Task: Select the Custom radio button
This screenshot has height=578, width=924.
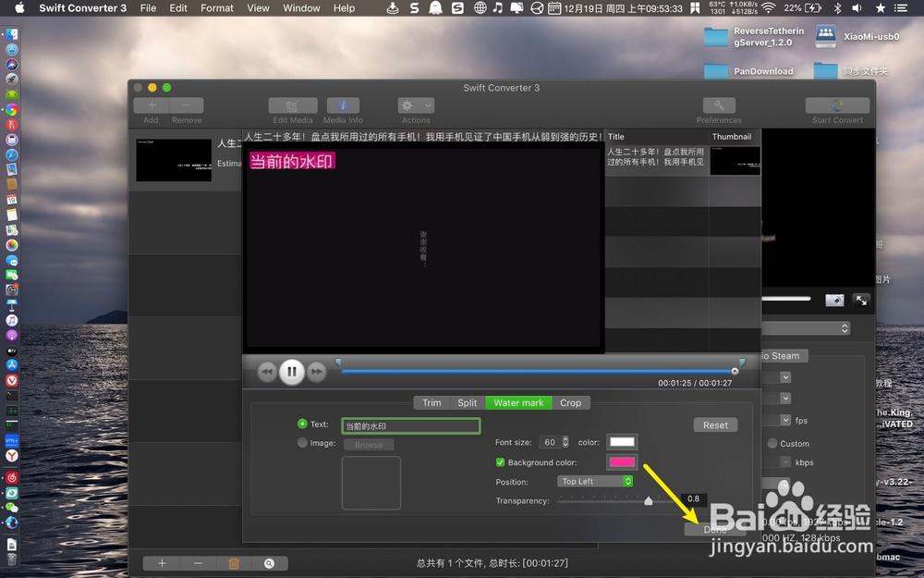Action: pyautogui.click(x=772, y=443)
